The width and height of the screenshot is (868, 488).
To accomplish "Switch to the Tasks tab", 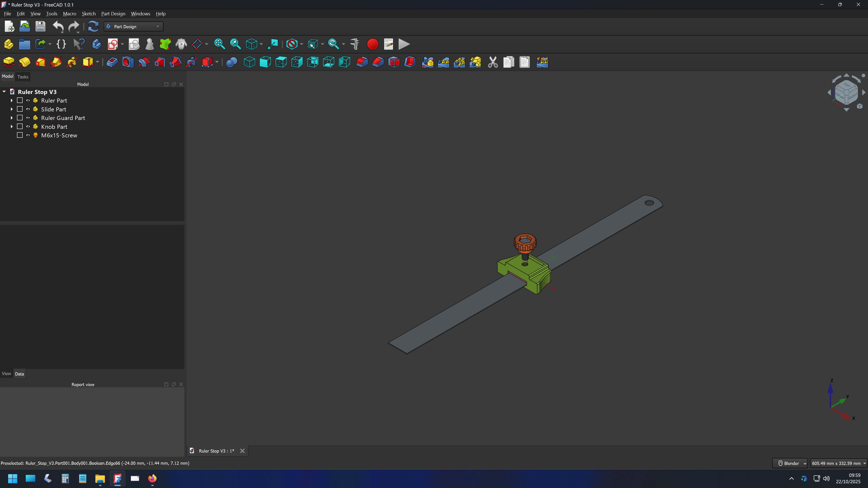I will 23,77.
